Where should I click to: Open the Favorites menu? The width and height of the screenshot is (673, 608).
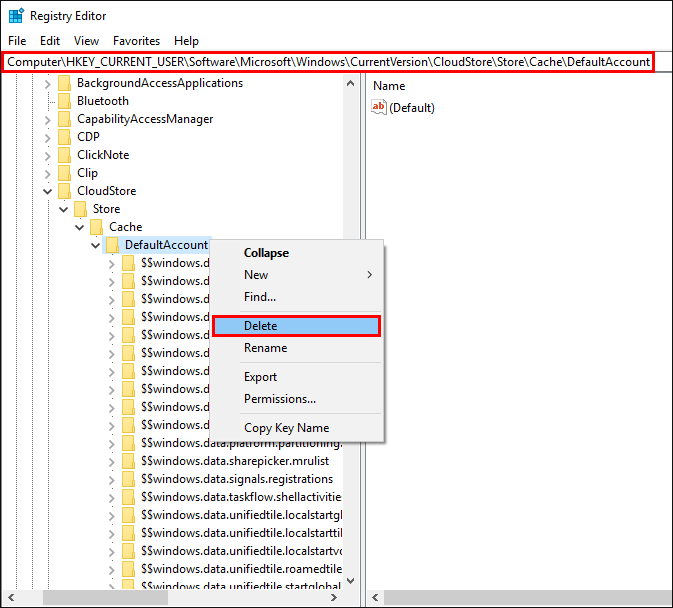point(136,41)
